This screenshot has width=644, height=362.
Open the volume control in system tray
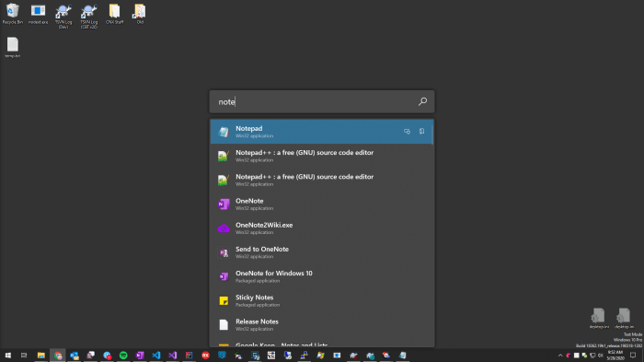click(600, 356)
